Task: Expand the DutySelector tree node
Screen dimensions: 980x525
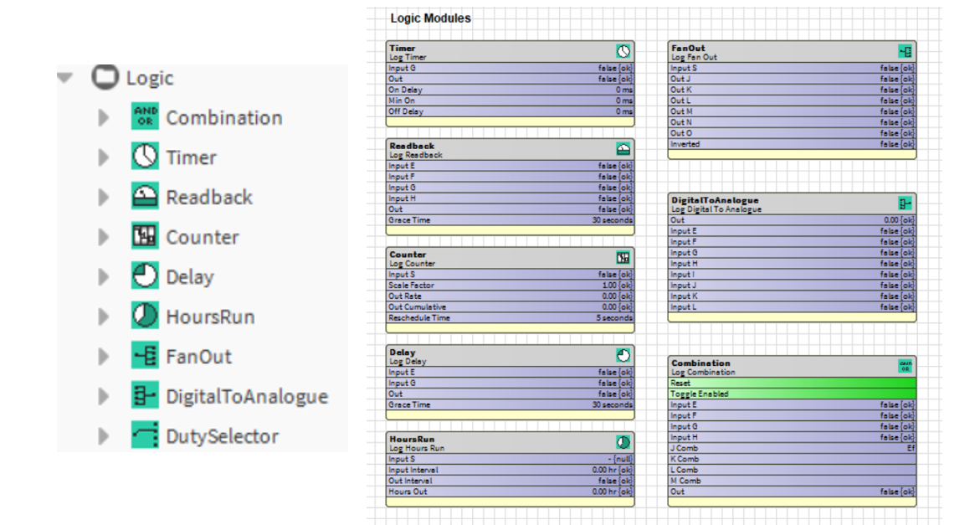Action: point(104,435)
